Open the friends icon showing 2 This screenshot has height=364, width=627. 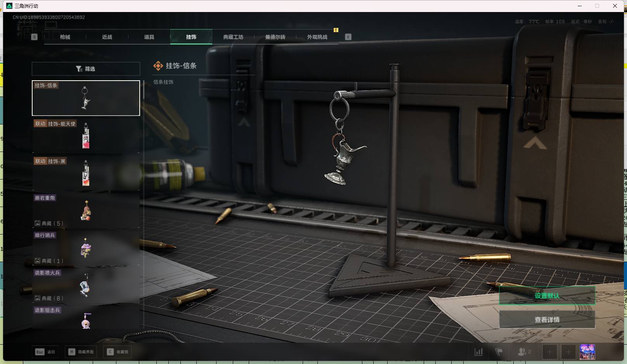tap(524, 352)
